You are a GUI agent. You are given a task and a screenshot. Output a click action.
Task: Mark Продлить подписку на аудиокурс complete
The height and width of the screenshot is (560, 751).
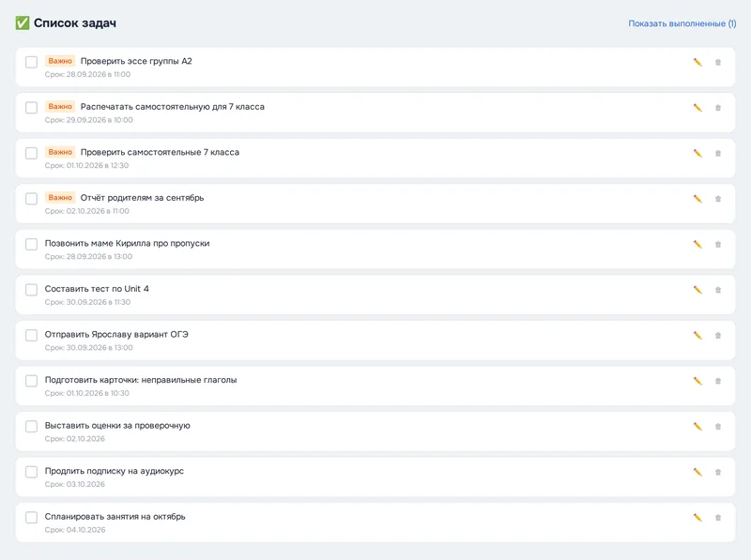click(31, 472)
